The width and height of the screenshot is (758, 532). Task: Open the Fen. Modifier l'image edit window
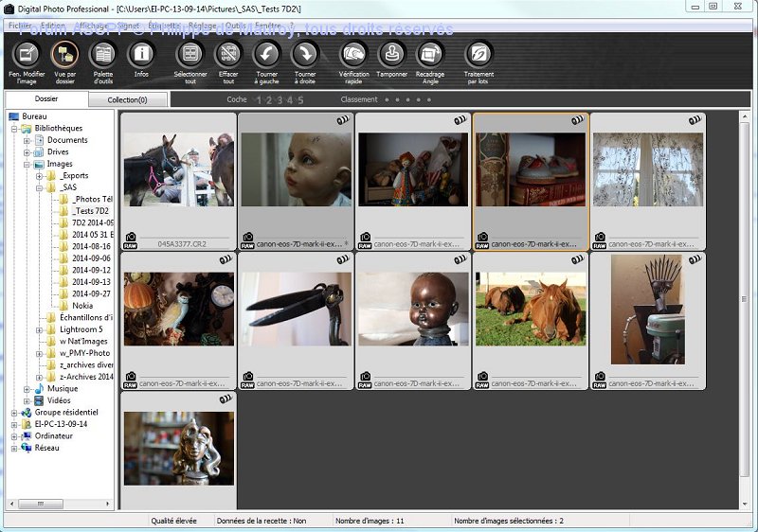27,55
